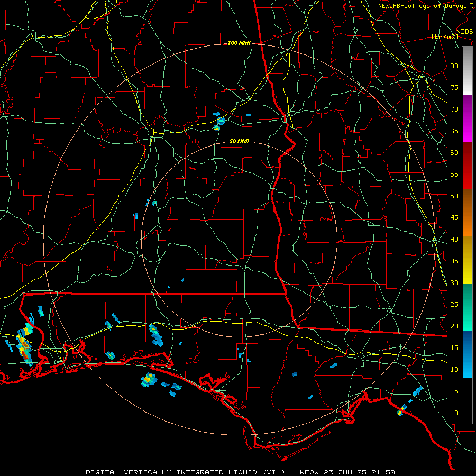This screenshot has height=476, width=476.
Task: Click the intense red-yellow storm cell at far southwest
Action: (24, 346)
